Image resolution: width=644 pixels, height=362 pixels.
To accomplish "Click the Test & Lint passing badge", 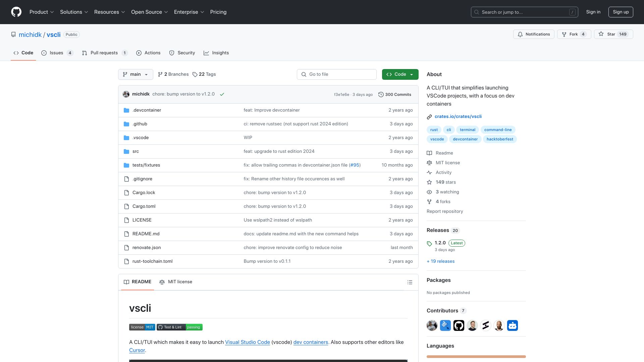I will [x=179, y=327].
